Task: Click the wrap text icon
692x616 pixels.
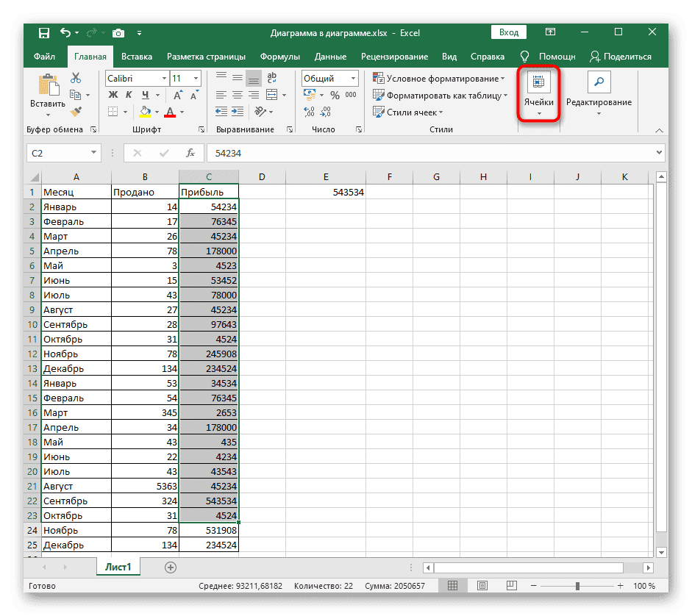Action: (x=272, y=78)
